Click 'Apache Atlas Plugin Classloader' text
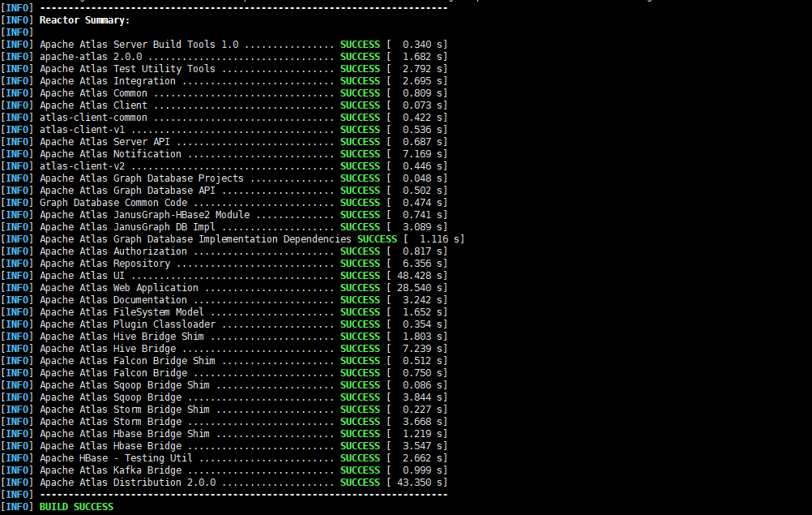 pos(127,324)
